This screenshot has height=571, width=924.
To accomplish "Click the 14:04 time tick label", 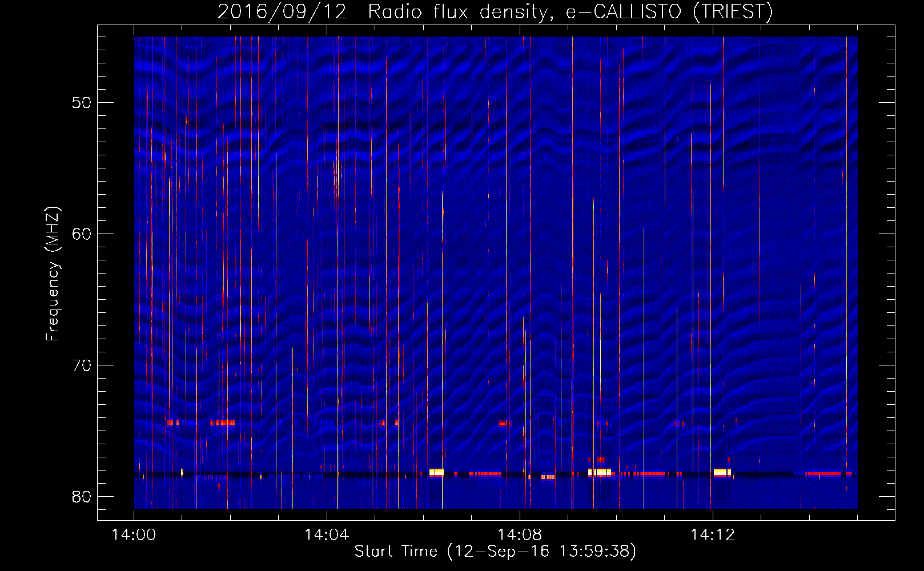I will pyautogui.click(x=327, y=535).
